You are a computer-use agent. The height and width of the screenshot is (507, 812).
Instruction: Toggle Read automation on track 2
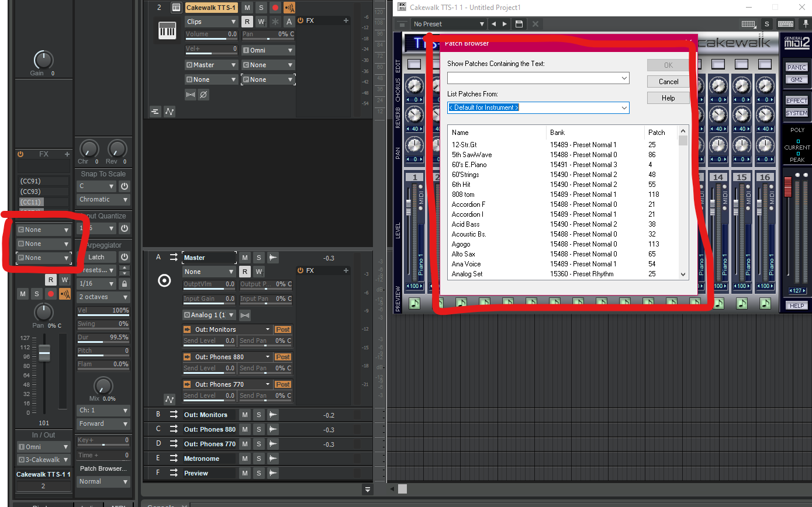(247, 22)
